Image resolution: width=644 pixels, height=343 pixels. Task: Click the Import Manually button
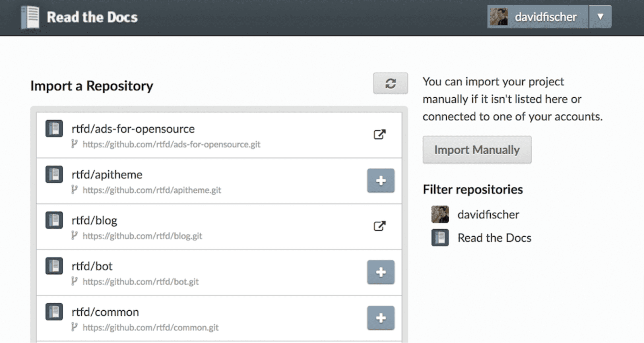(x=477, y=149)
